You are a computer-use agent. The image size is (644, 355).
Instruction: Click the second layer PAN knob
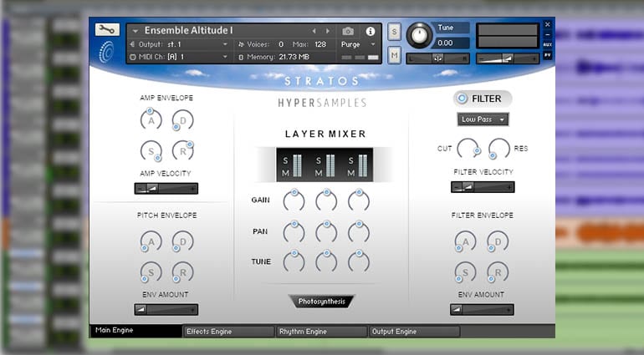click(x=326, y=232)
